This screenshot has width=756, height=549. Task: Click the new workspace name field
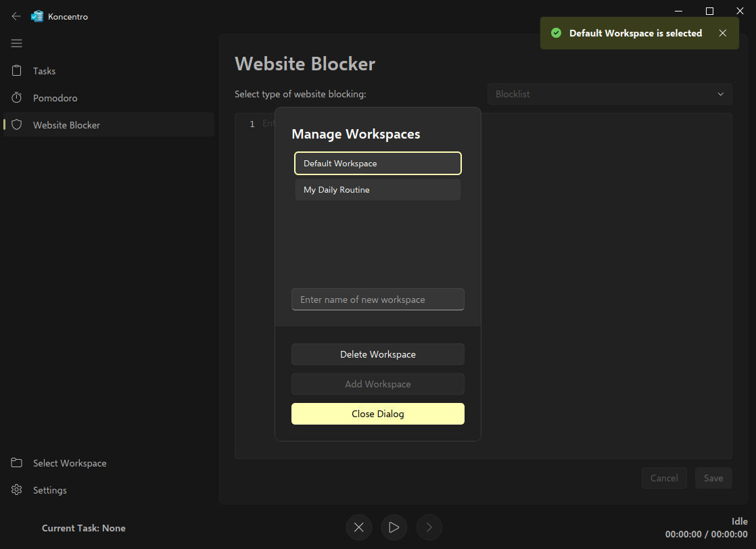(x=378, y=300)
